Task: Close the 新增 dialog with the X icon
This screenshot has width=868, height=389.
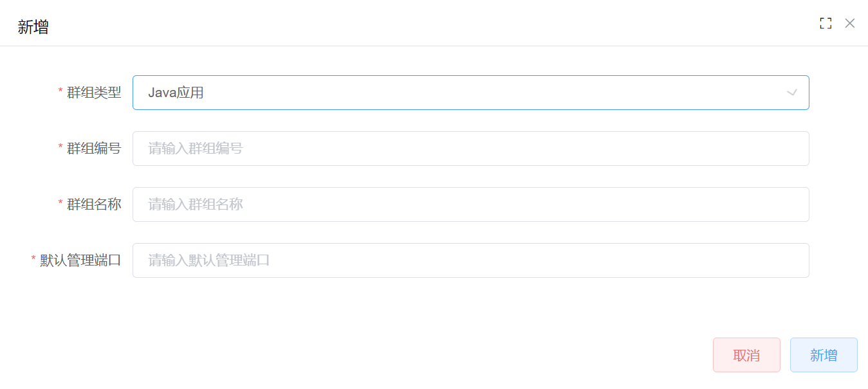Action: 850,23
